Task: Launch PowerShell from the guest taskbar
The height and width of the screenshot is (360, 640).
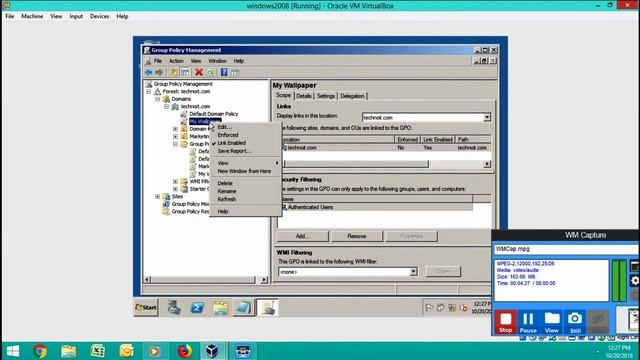Action: [x=198, y=307]
